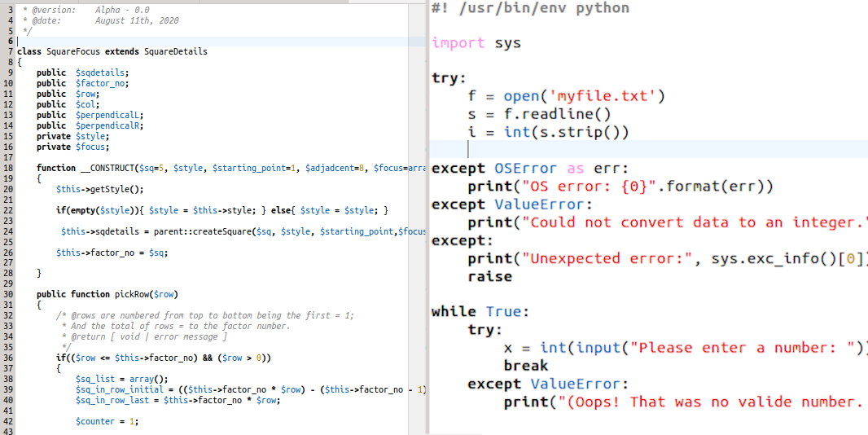Image resolution: width=868 pixels, height=435 pixels.
Task: Click the 'parent::createSquare' assignment line
Action: coord(243,231)
